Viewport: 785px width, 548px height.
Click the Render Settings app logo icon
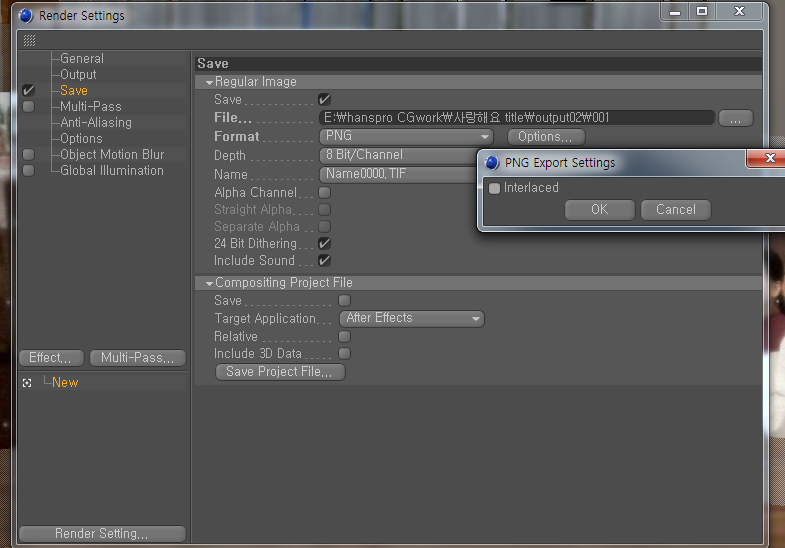coord(26,16)
